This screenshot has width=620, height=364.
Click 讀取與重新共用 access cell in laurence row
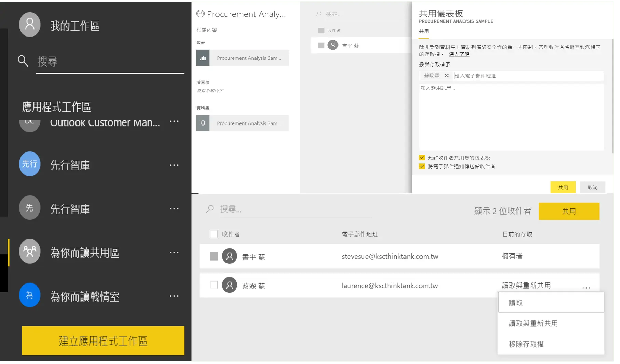pos(527,286)
